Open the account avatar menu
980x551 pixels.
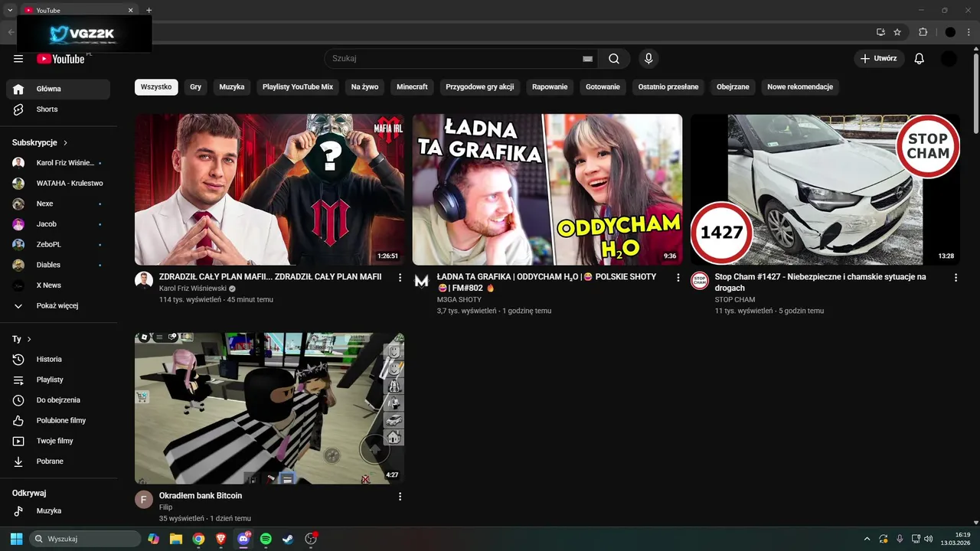coord(949,59)
